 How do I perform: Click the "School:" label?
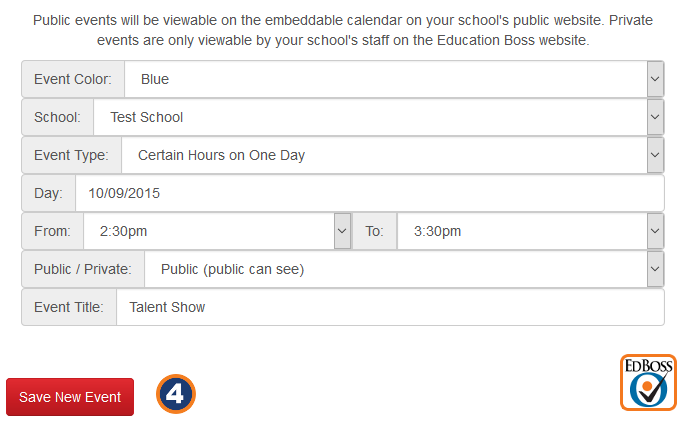57,117
